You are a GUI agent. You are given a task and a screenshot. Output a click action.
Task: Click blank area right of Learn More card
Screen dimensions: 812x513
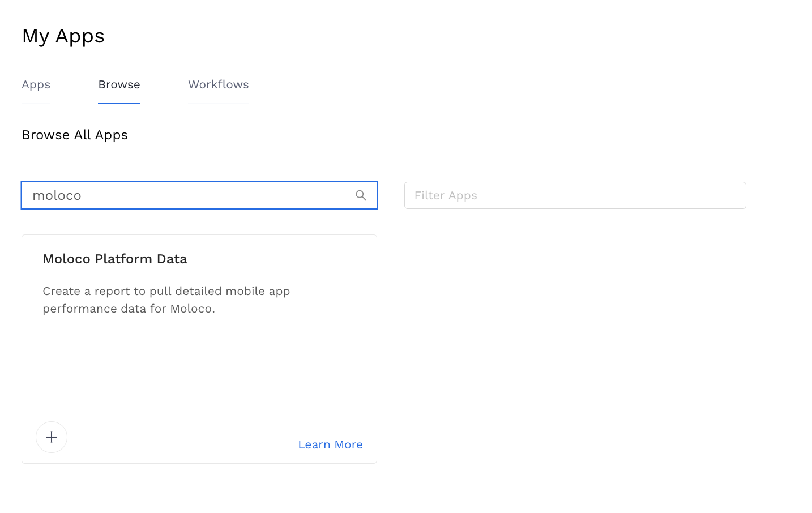[566, 444]
